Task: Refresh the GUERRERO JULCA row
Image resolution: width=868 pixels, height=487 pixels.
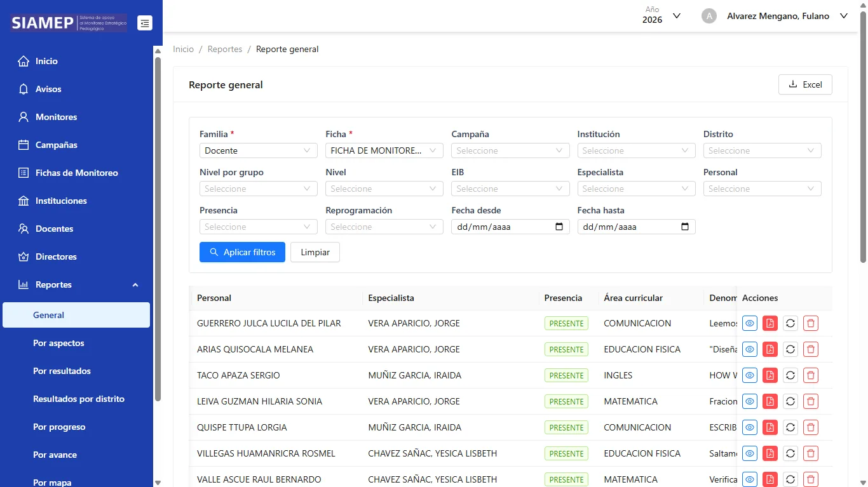Action: coord(790,323)
